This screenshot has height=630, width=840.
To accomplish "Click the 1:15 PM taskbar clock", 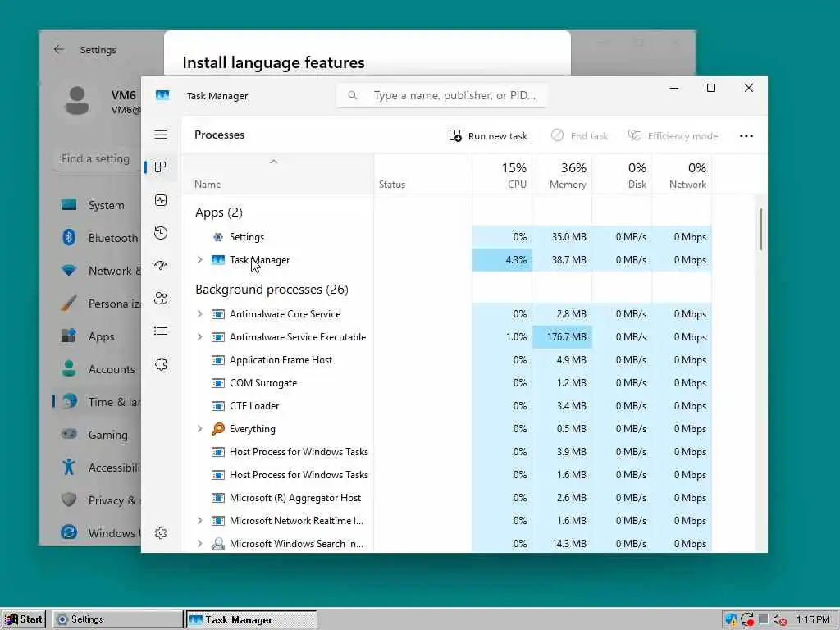I will 812,620.
